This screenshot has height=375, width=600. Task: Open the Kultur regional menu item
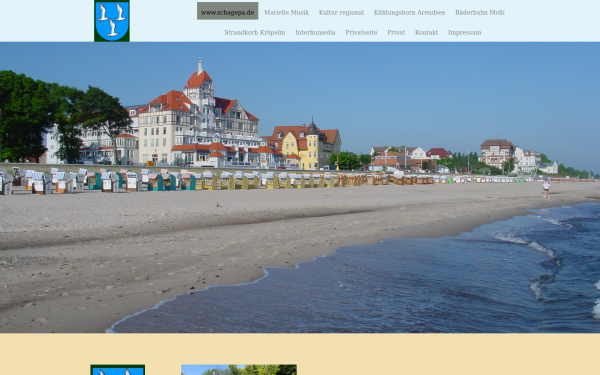[341, 13]
